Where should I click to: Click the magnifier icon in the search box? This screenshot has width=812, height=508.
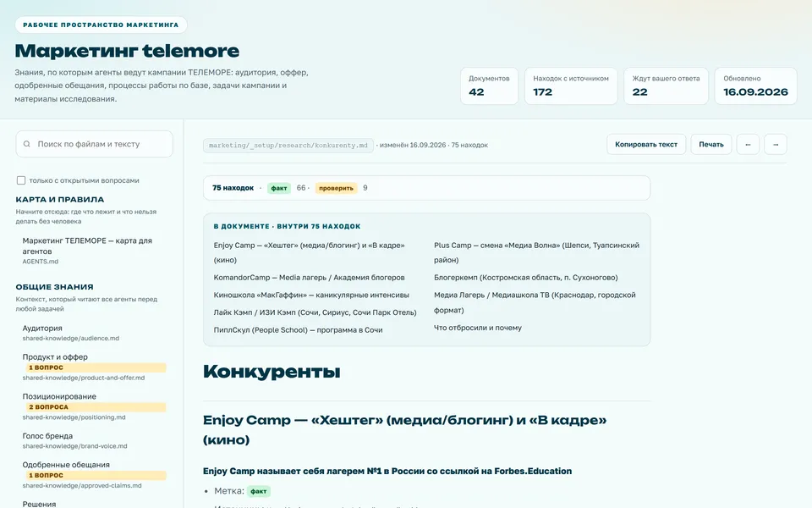pos(27,144)
